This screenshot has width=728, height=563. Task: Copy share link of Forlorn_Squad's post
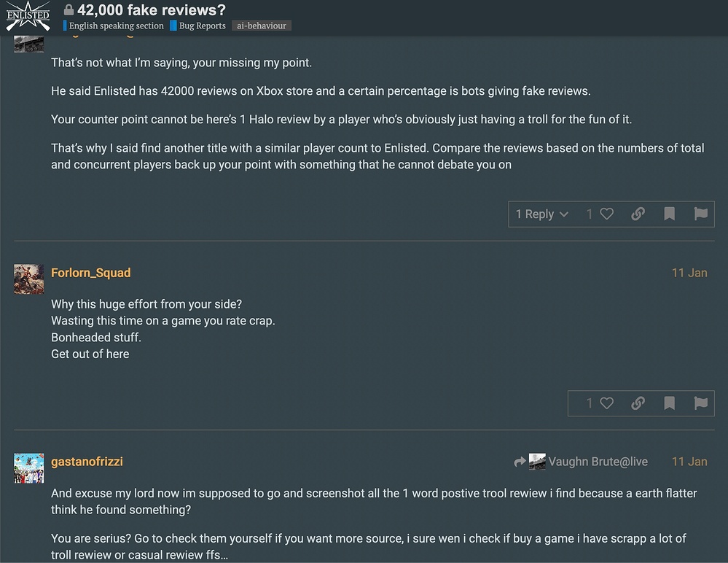click(x=638, y=403)
